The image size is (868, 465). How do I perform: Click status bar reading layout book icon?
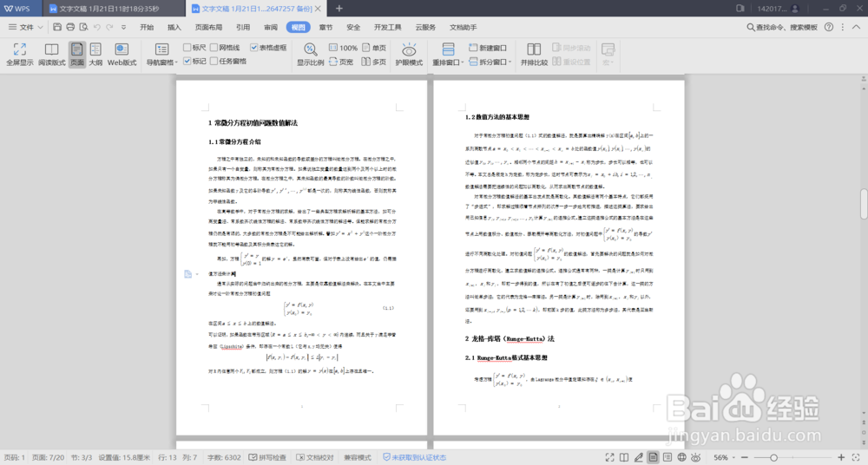[624, 457]
